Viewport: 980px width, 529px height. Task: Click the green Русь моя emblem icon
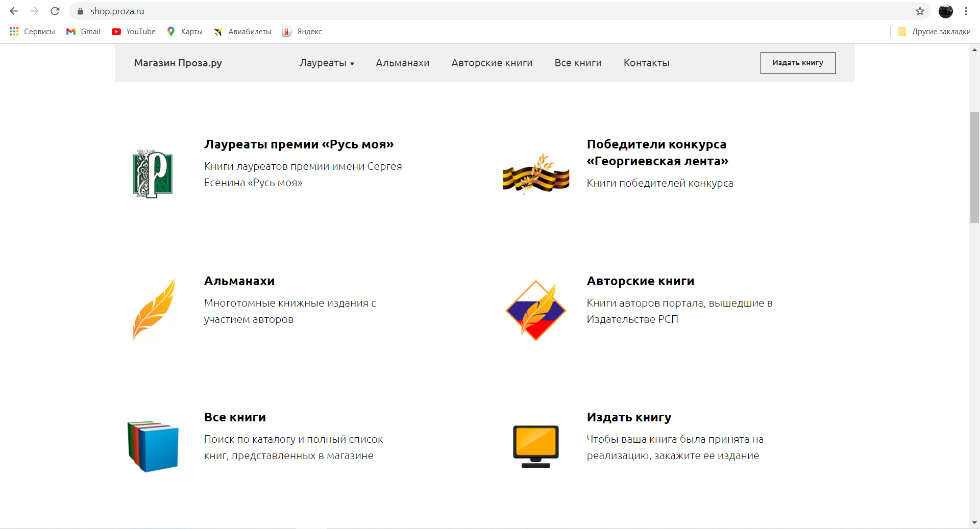coord(153,174)
